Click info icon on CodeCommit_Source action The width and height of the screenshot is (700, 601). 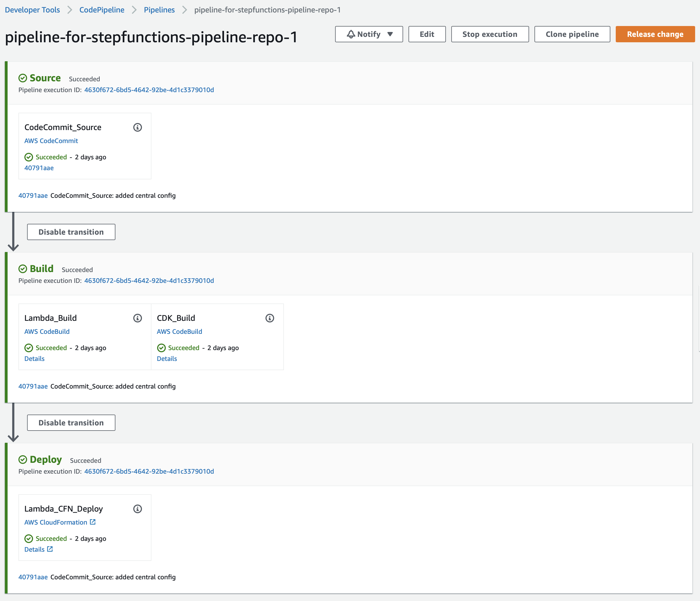point(138,127)
